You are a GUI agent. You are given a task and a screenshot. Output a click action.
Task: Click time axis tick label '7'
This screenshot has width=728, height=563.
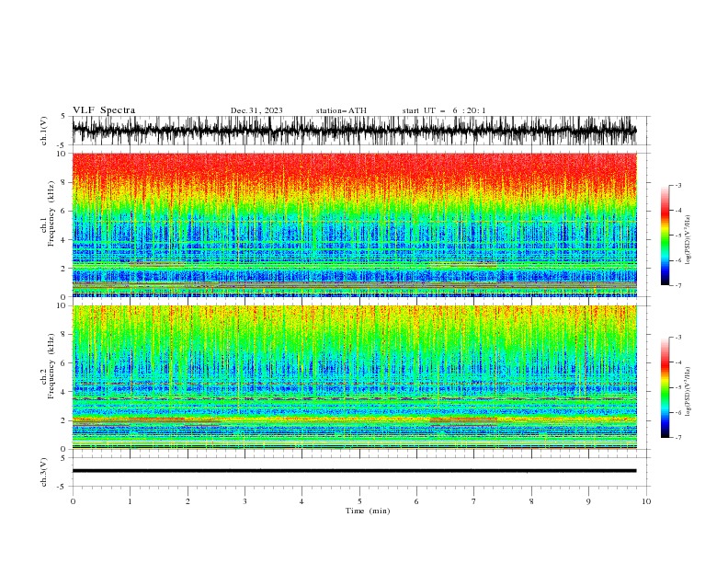pyautogui.click(x=474, y=501)
